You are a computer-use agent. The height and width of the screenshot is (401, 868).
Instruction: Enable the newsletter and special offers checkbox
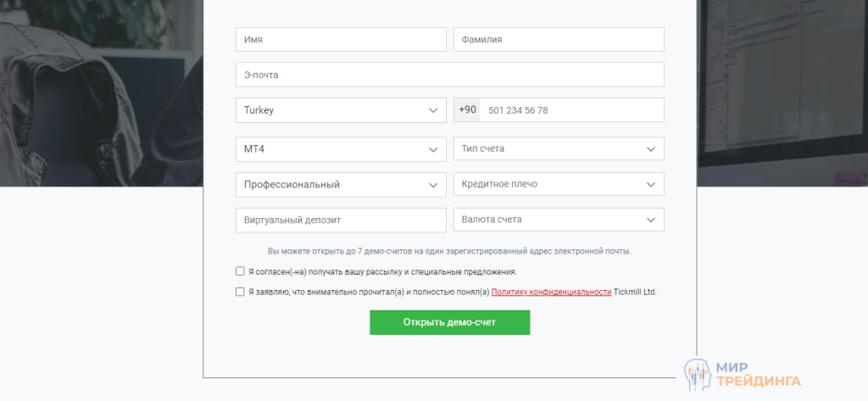pyautogui.click(x=240, y=272)
